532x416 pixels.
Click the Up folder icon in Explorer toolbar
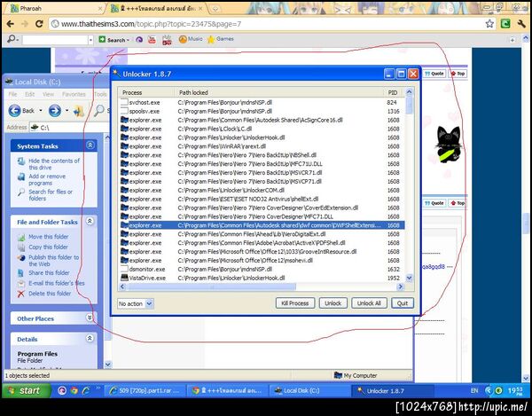coord(79,111)
